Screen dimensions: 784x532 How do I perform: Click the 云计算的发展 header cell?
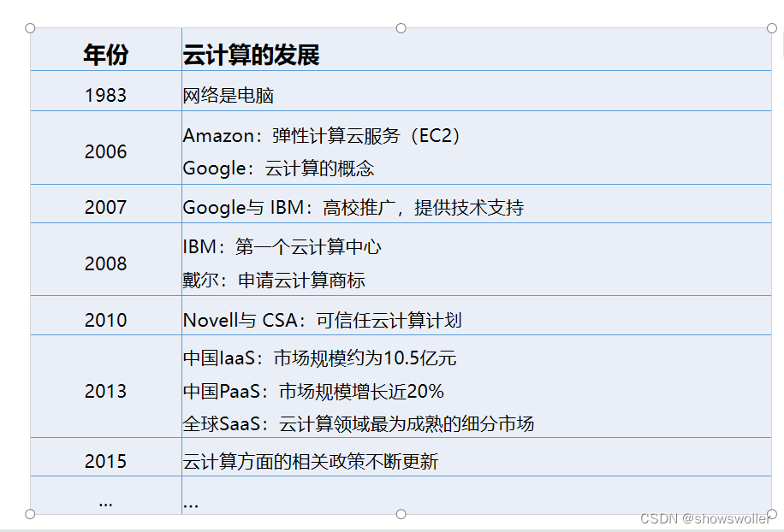click(476, 50)
